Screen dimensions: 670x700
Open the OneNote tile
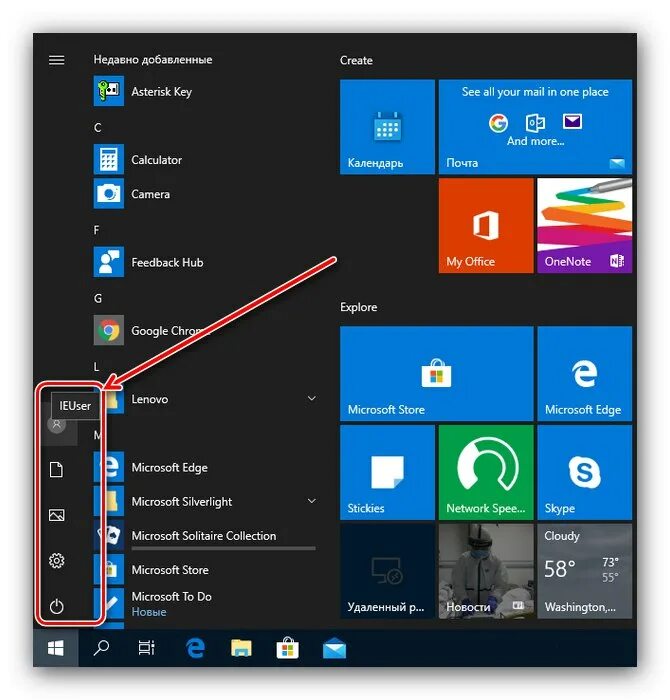pyautogui.click(x=585, y=225)
